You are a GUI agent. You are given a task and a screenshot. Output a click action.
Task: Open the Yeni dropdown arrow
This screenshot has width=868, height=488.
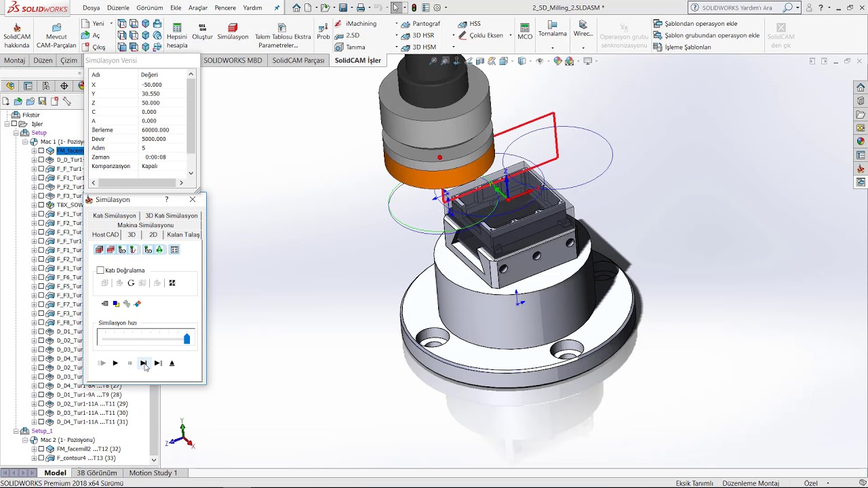tap(111, 24)
